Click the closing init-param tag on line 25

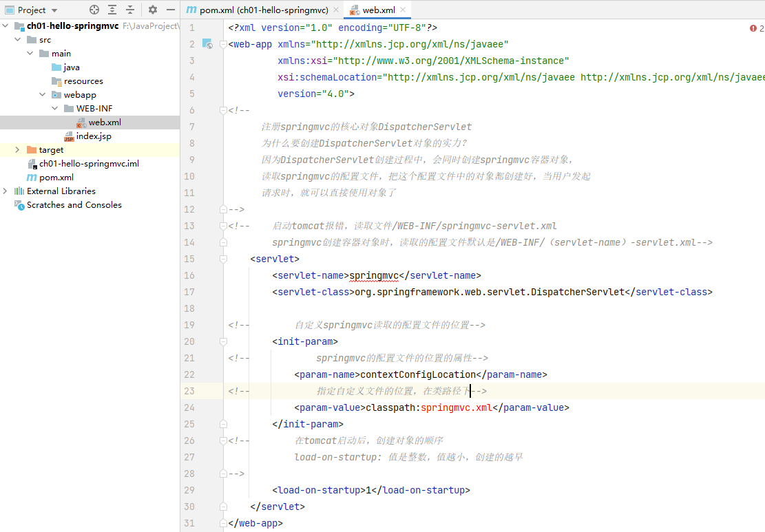(308, 424)
